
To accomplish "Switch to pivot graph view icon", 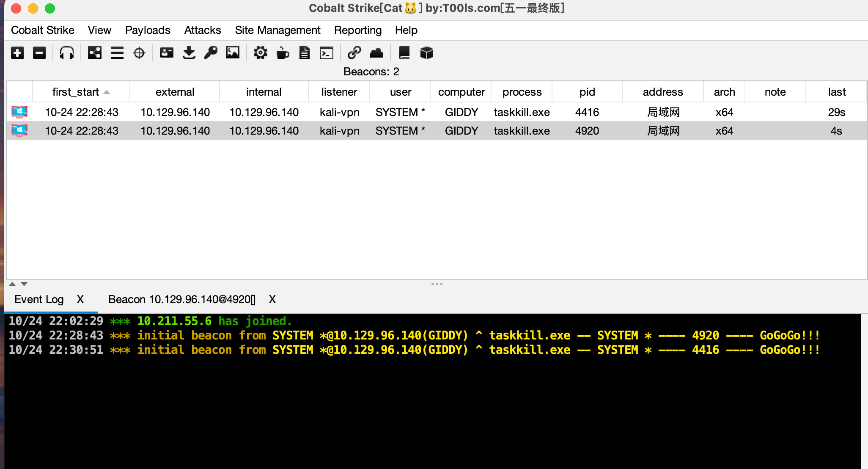I will pyautogui.click(x=94, y=53).
